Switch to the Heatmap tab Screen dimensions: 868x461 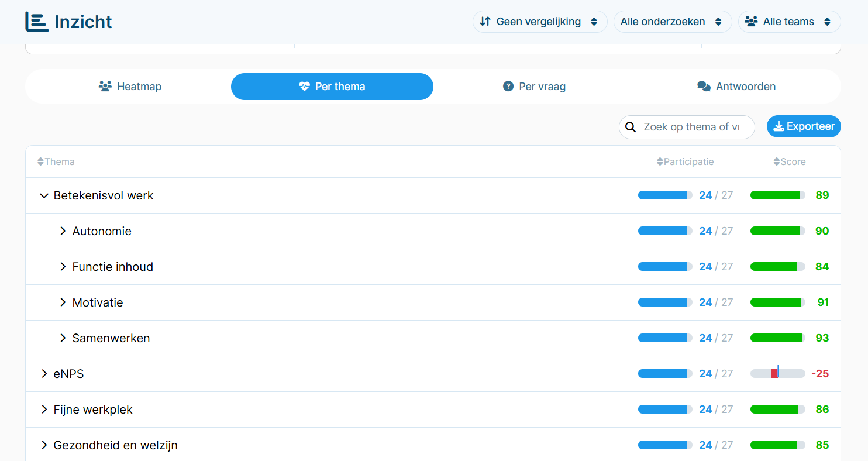pyautogui.click(x=130, y=87)
